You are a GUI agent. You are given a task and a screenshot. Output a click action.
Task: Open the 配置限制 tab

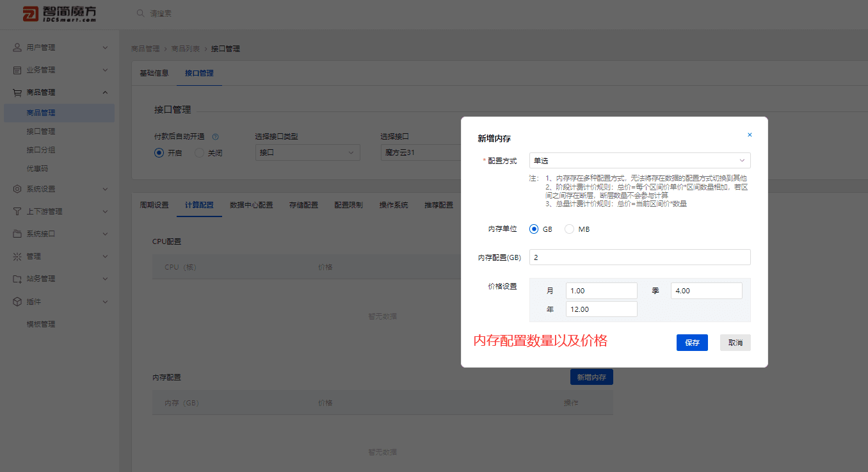click(x=349, y=205)
